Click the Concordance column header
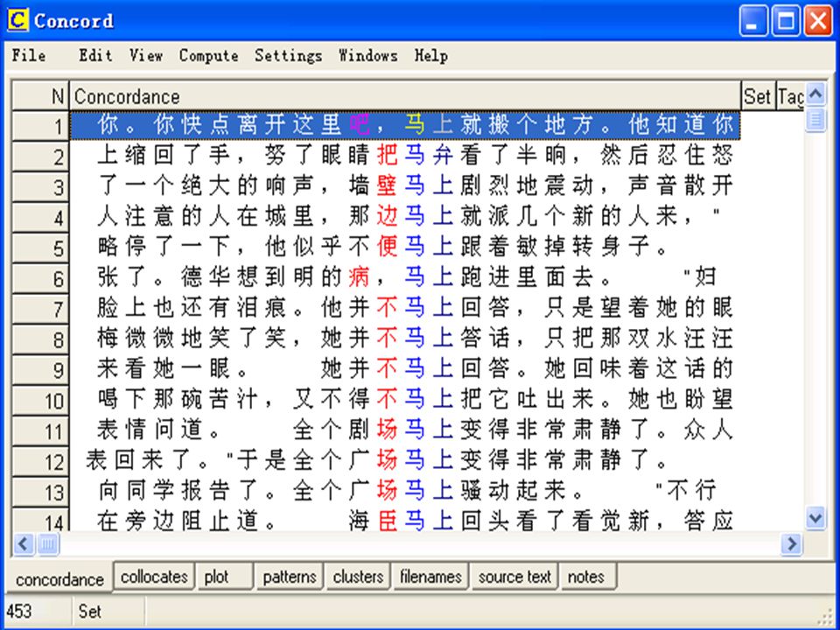The width and height of the screenshot is (840, 630). tap(405, 96)
